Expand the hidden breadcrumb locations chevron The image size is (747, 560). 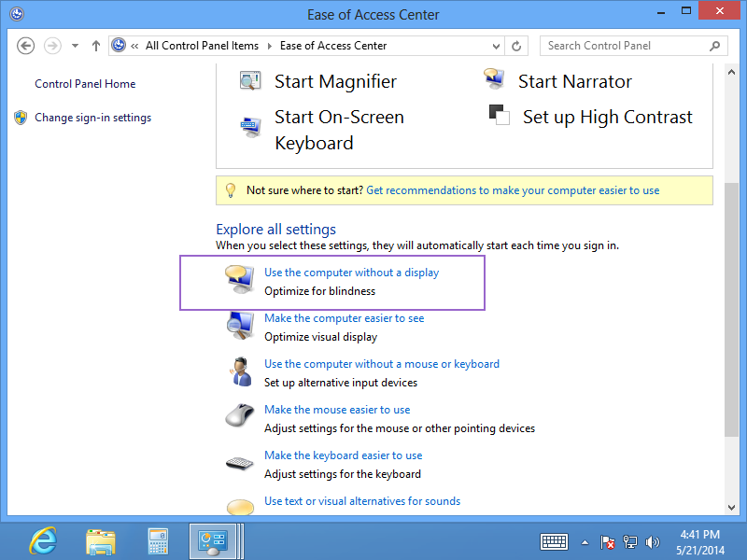134,46
